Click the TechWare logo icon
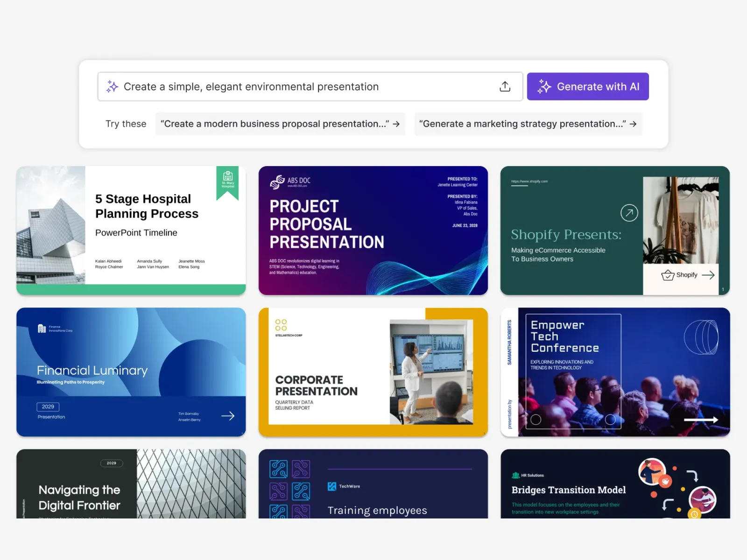747x560 pixels. point(332,486)
